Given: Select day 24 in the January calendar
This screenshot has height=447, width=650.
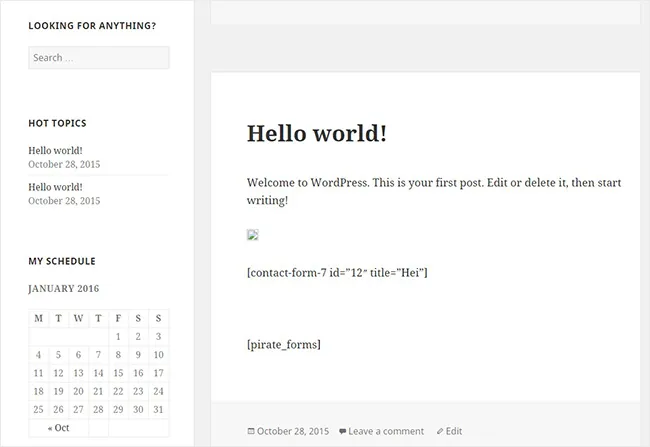Looking at the screenshot, I should pyautogui.click(x=158, y=391).
